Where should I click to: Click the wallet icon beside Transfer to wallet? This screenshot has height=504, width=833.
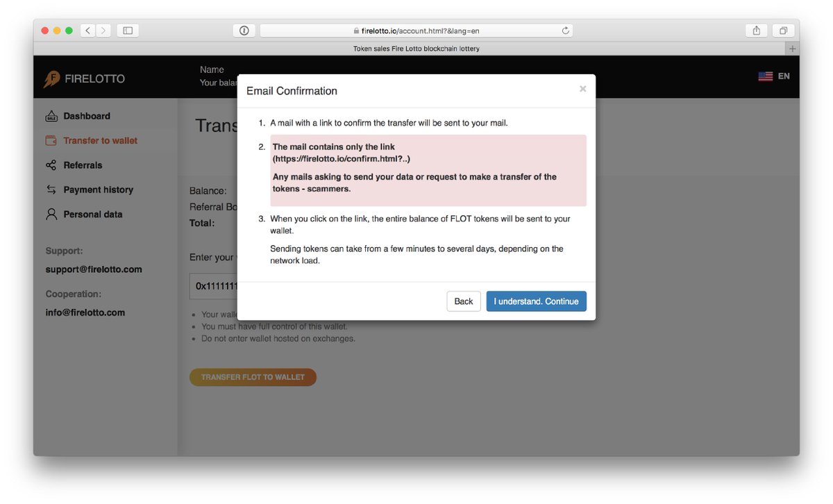pos(51,140)
